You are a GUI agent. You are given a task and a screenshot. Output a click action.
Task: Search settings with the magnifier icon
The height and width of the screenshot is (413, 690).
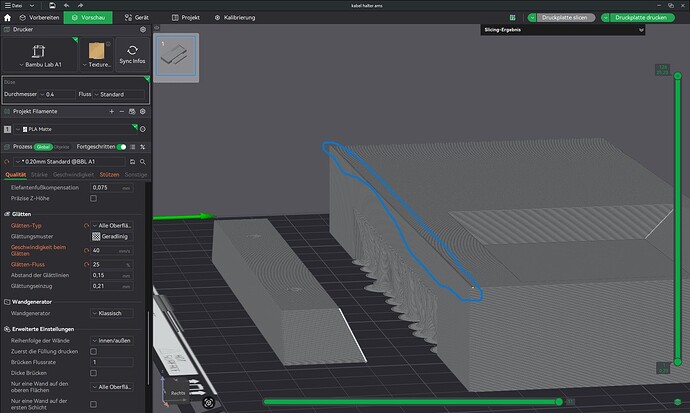pyautogui.click(x=143, y=162)
